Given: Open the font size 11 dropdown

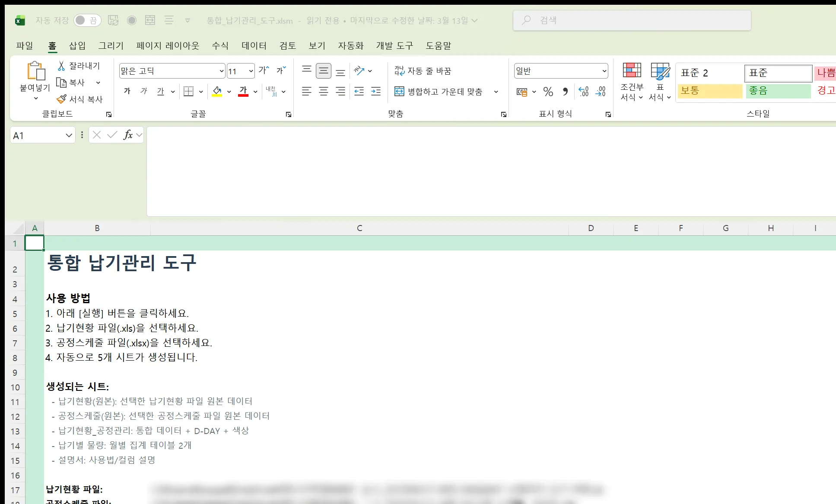Looking at the screenshot, I should tap(251, 71).
